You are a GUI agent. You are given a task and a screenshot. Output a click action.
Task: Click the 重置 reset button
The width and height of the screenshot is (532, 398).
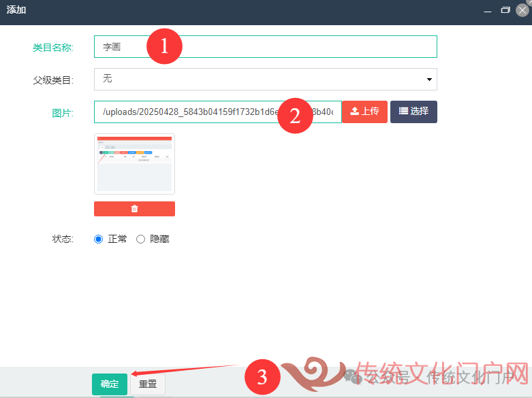point(148,384)
